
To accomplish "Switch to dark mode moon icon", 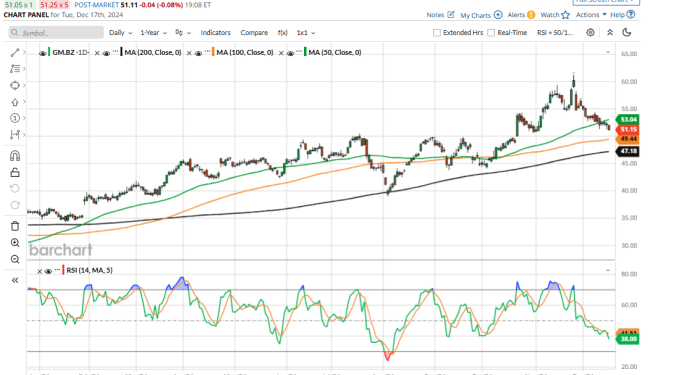I will point(626,33).
